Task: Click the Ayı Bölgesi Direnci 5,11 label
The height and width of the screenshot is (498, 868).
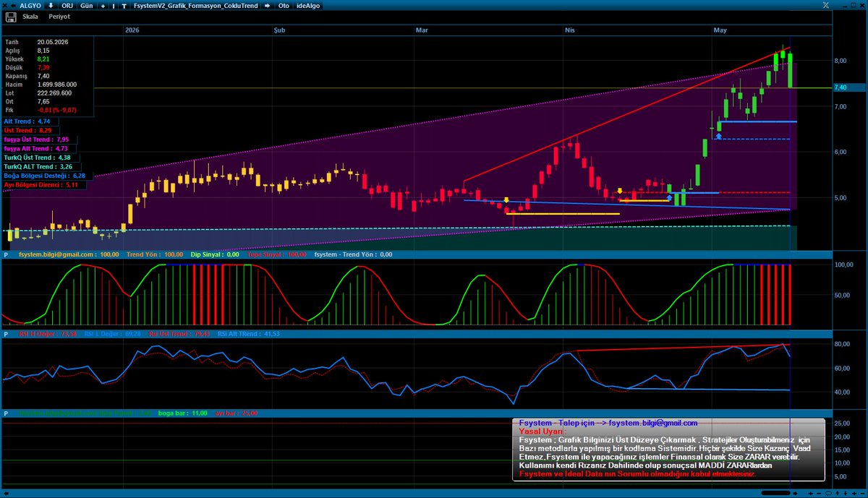Action: [x=44, y=184]
